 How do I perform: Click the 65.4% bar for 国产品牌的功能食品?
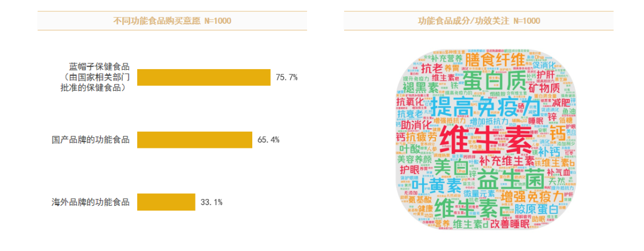pyautogui.click(x=194, y=140)
